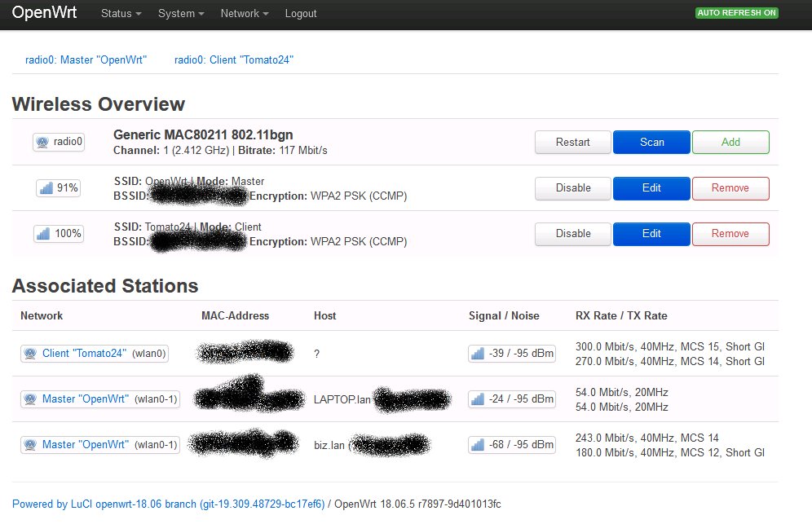
Task: Click the LAPTOP.lan host name
Action: pos(342,399)
